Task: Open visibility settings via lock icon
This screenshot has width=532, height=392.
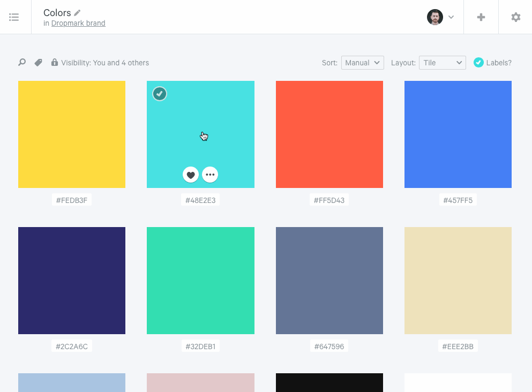Action: point(54,63)
